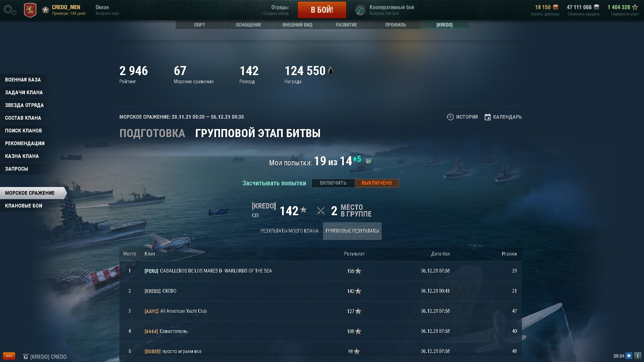
Task: Click the free experience star icon
Action: [x=635, y=7]
